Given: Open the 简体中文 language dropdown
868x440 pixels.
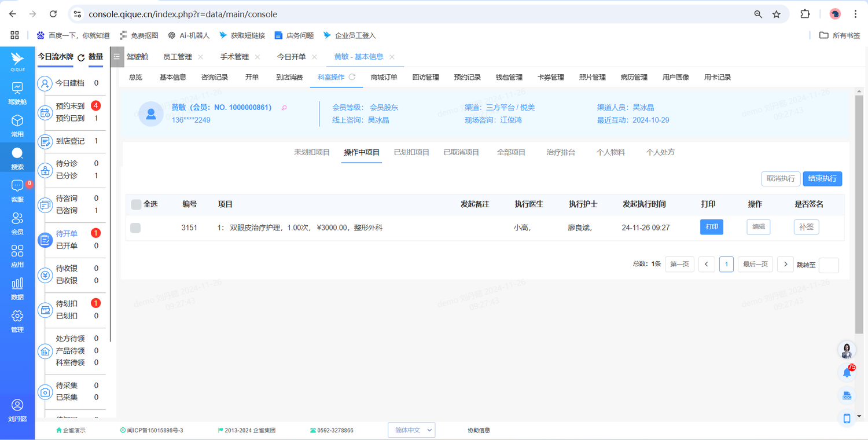Looking at the screenshot, I should [411, 430].
